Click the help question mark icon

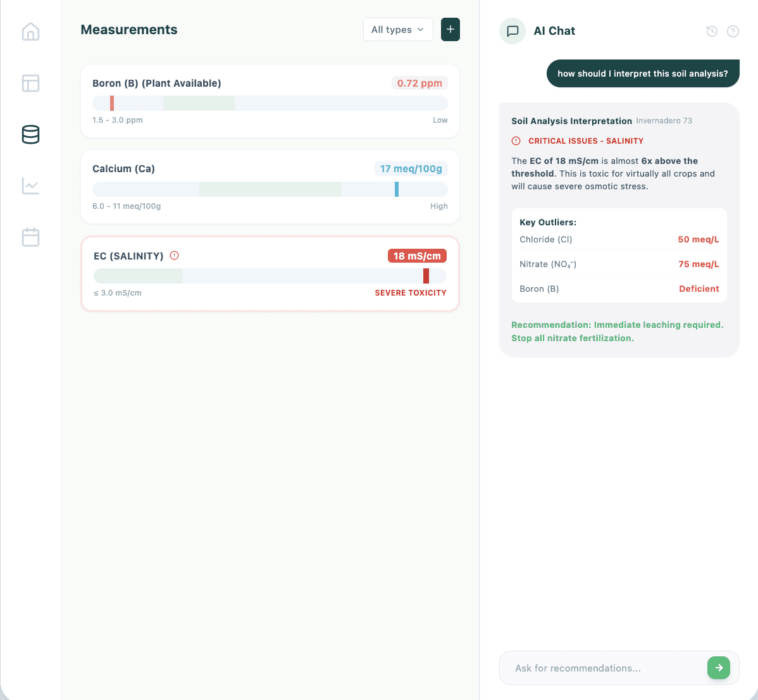point(733,30)
